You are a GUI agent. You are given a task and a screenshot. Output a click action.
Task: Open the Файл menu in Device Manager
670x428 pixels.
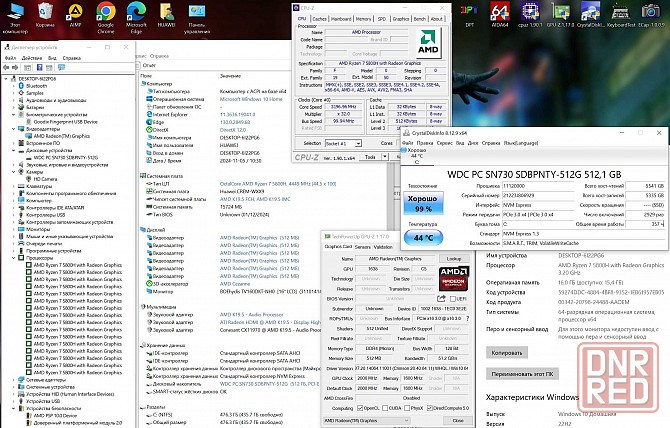(10, 58)
